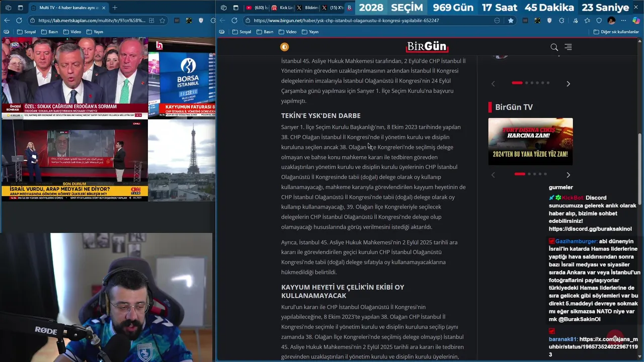Select the Eiffel Tower live stream tile

pos(182,160)
